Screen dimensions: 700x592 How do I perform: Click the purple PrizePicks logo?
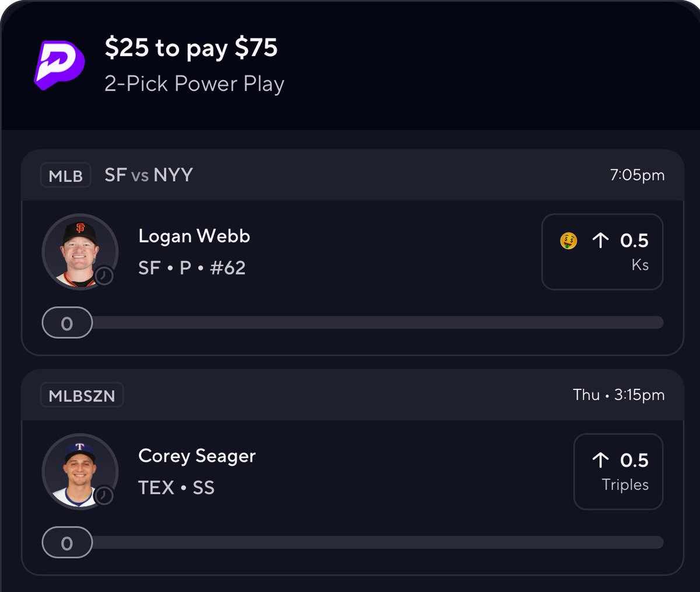tap(59, 65)
